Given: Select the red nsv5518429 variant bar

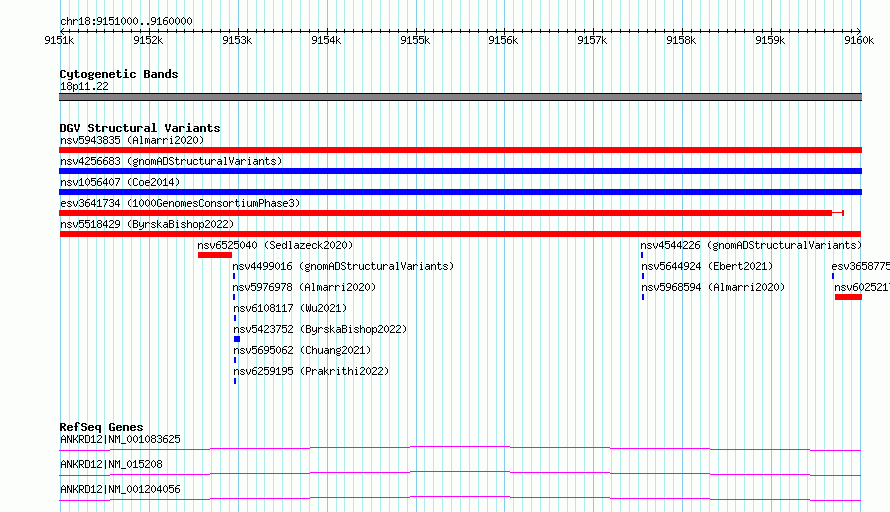Looking at the screenshot, I should (x=460, y=234).
